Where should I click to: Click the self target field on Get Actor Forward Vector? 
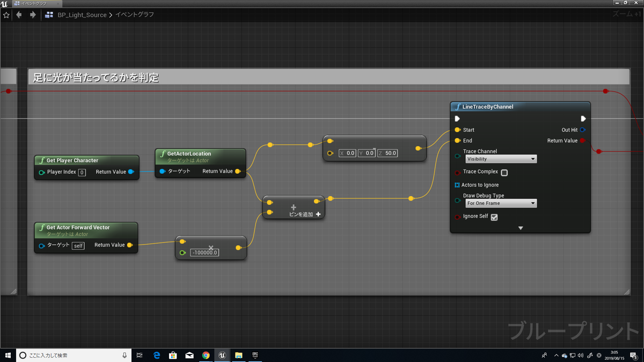(78, 246)
